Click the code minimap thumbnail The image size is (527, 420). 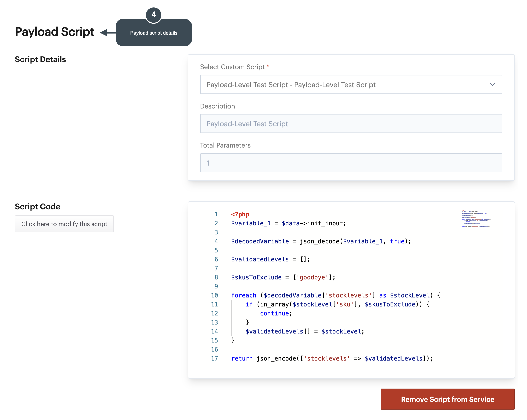pos(476,218)
